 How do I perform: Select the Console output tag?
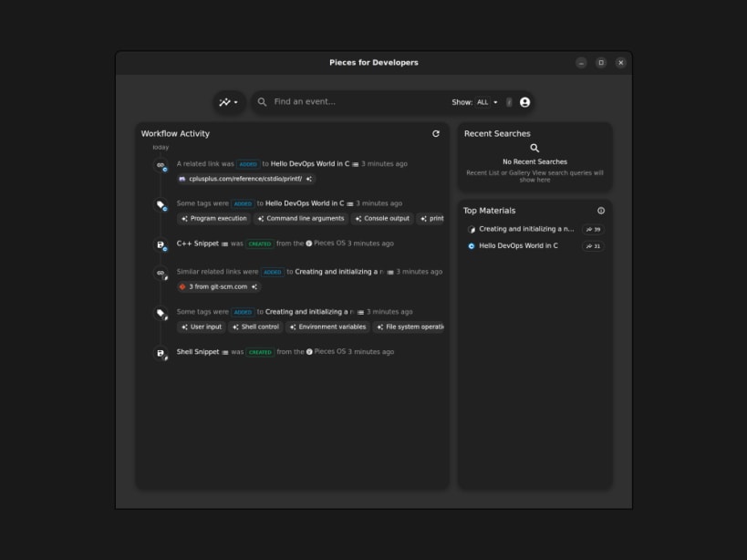[x=382, y=219]
